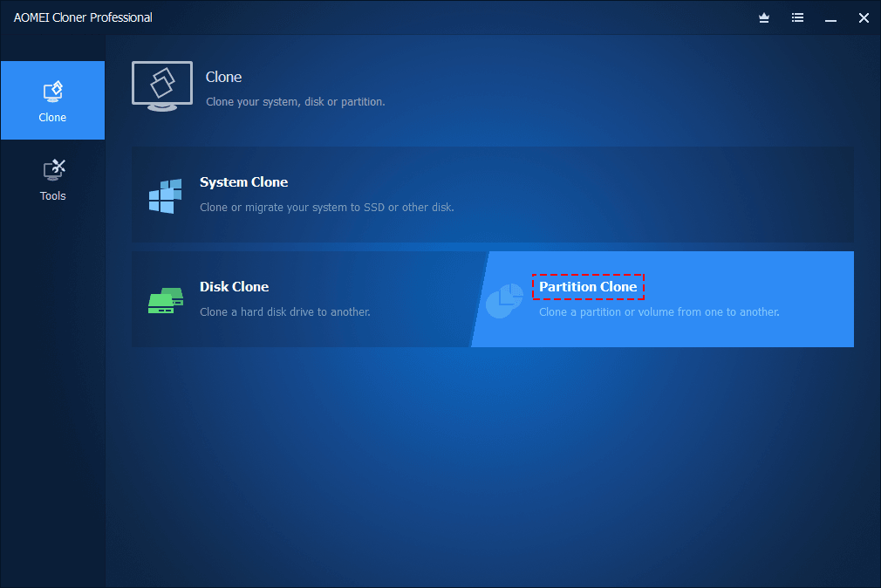Close the AOMEI Cloner window
This screenshot has width=881, height=588.
pos(864,18)
